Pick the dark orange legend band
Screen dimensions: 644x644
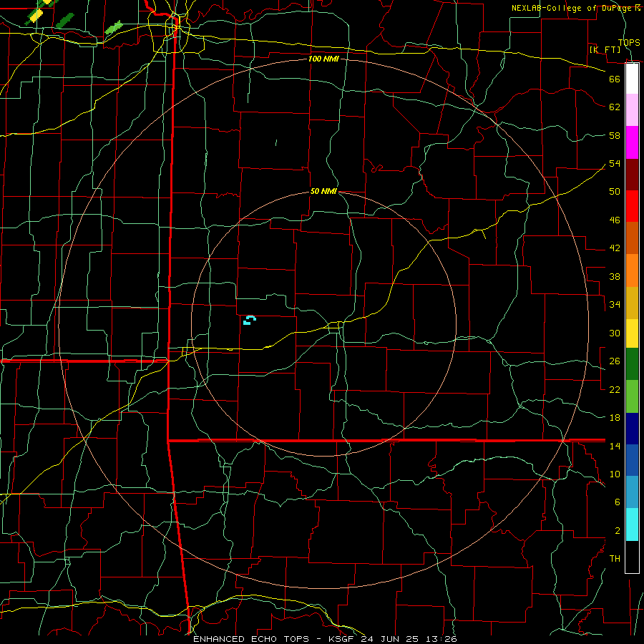(x=632, y=238)
